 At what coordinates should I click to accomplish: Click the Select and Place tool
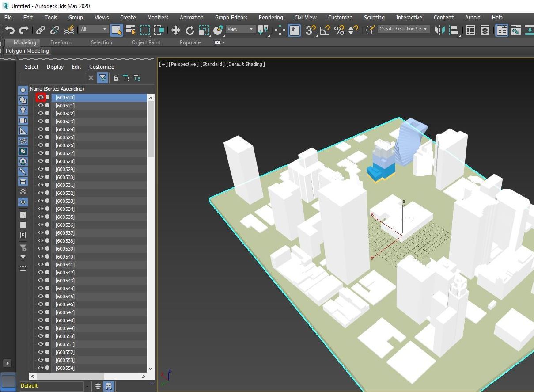click(x=218, y=30)
